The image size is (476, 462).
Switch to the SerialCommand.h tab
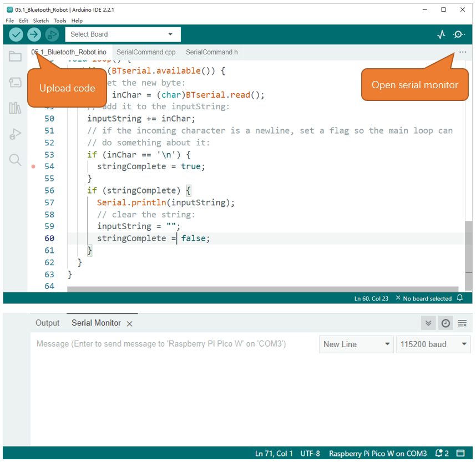(211, 52)
